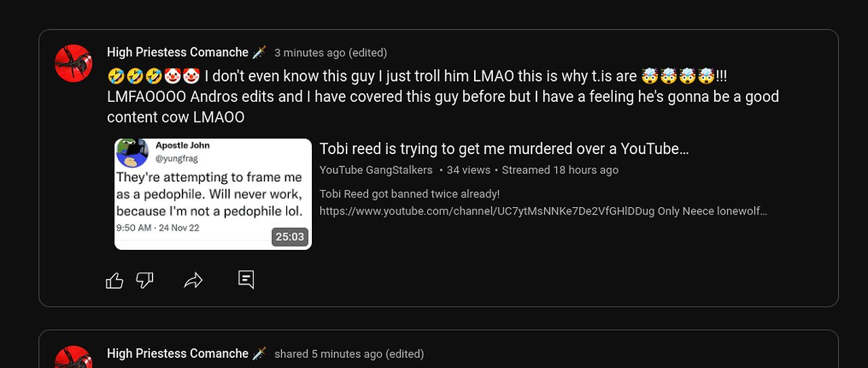The image size is (868, 368).
Task: Open "shared 5 minutes ago (edited)" timestamp
Action: pos(349,354)
